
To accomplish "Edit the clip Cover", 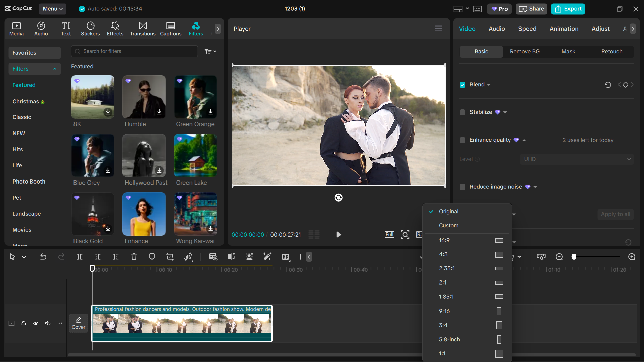I will tap(78, 323).
